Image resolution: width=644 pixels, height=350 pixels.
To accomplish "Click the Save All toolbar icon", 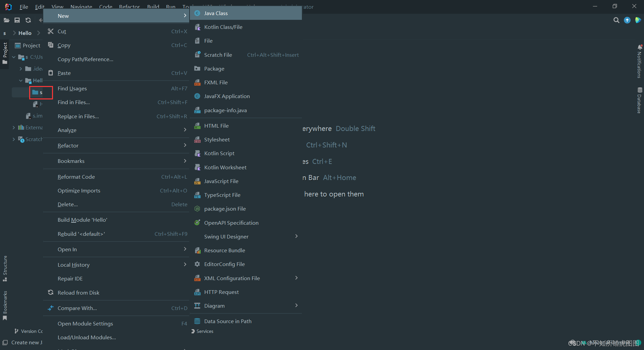I will [17, 20].
